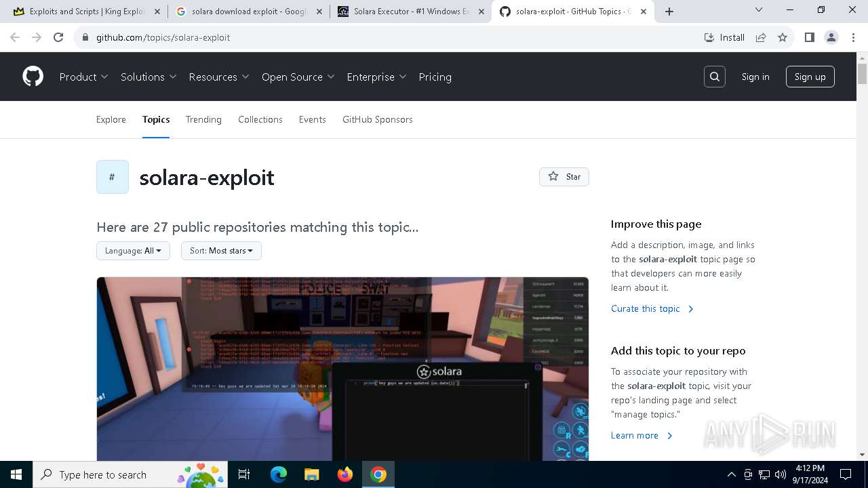Open the solara repository preview image
Viewport: 868px width, 488px height.
[x=342, y=369]
